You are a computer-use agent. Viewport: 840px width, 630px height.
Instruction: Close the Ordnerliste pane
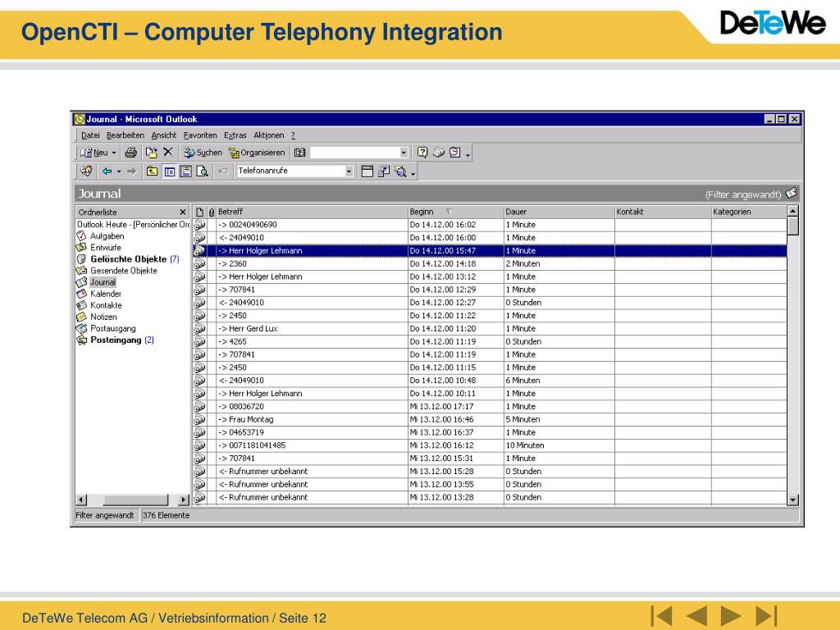click(x=183, y=212)
